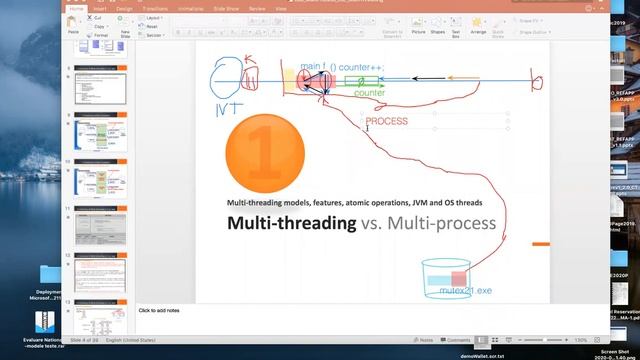Adjust the zoom slider
This screenshot has height=360, width=640.
coord(543,340)
